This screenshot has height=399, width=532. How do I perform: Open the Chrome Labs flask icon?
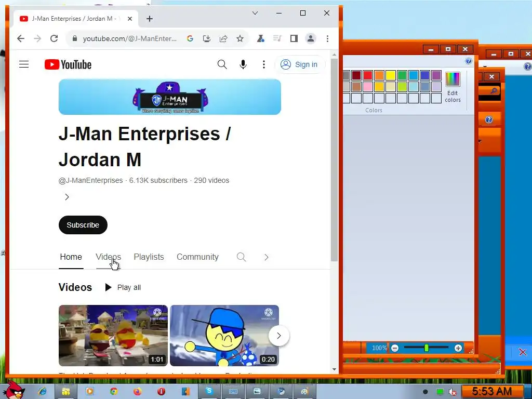click(261, 38)
